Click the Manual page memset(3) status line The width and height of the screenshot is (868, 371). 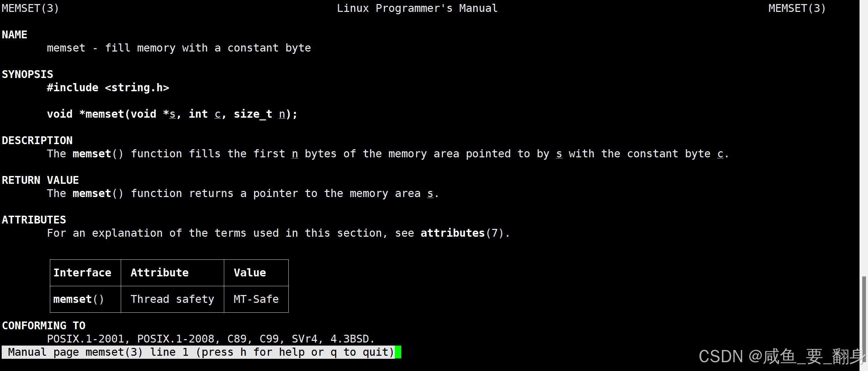click(x=201, y=352)
